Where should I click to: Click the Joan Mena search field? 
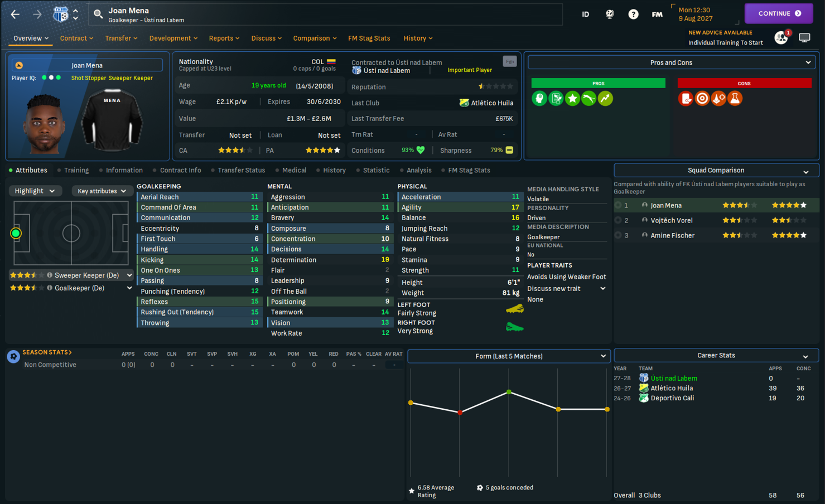coord(325,14)
